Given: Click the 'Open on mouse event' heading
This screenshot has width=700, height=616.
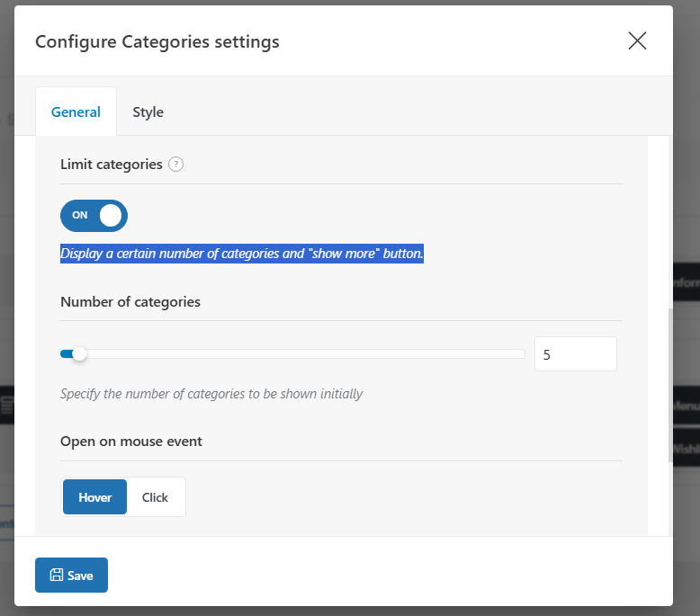Looking at the screenshot, I should coord(131,442).
